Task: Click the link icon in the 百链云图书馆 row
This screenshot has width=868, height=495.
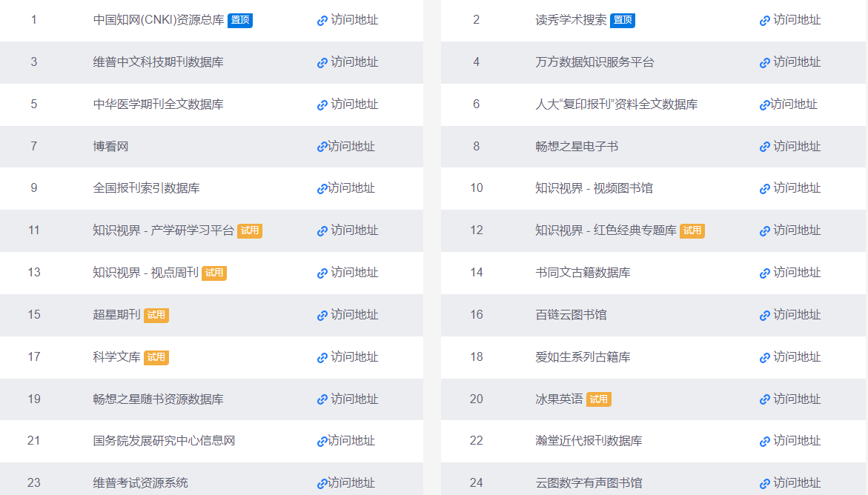Action: (x=764, y=316)
